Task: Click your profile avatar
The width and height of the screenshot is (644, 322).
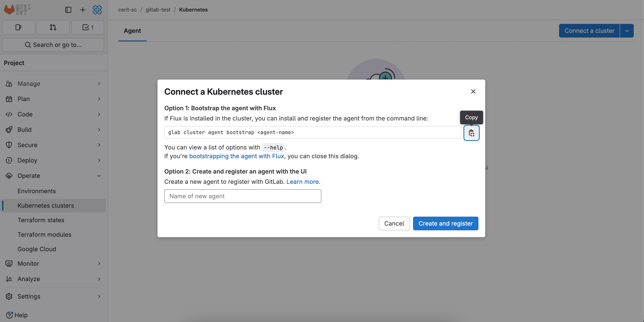Action: click(97, 10)
